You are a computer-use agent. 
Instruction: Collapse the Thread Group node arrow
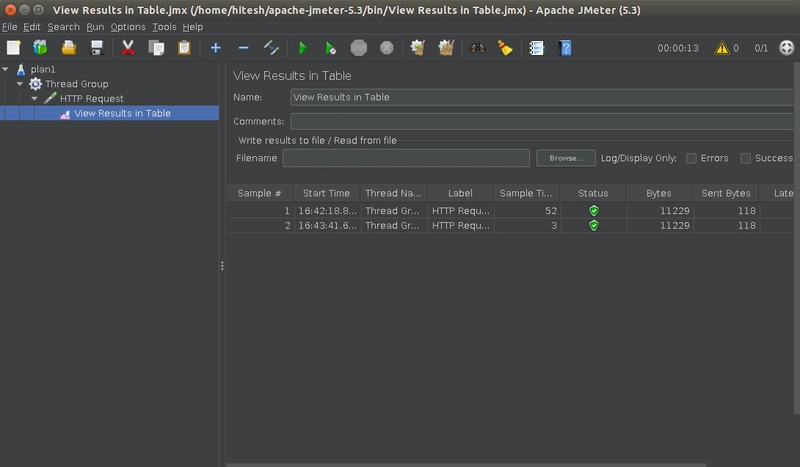coord(20,84)
